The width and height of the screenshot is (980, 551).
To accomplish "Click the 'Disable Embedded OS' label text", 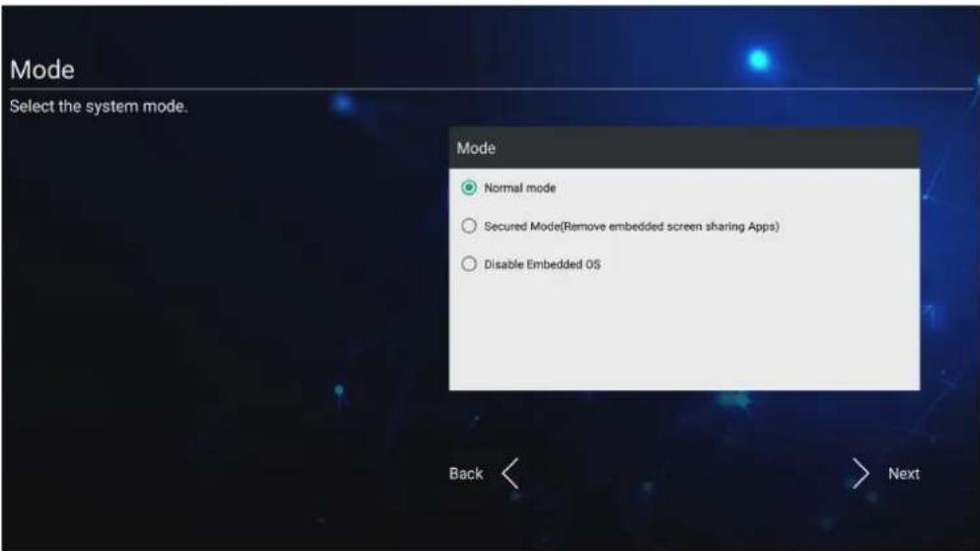I will [x=543, y=264].
